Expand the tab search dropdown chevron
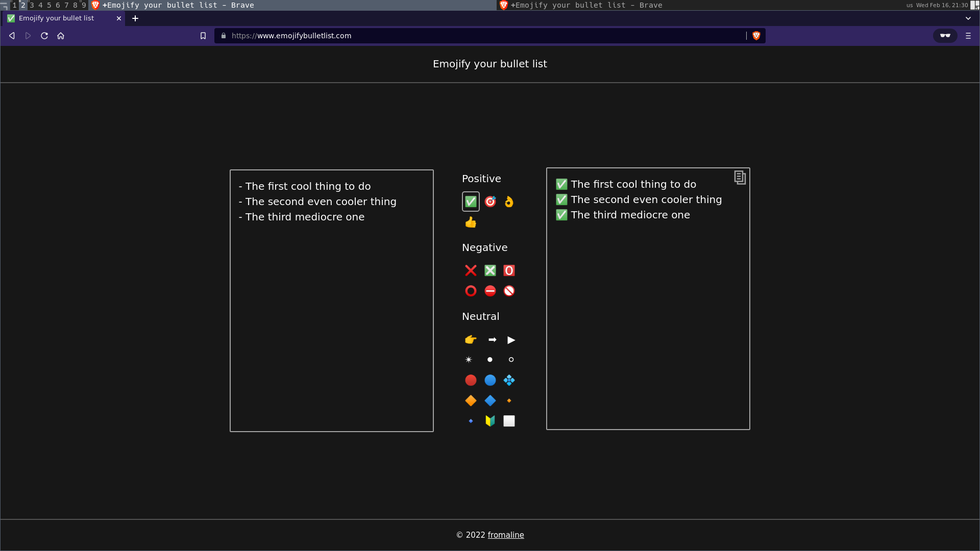This screenshot has height=551, width=980. tap(968, 18)
